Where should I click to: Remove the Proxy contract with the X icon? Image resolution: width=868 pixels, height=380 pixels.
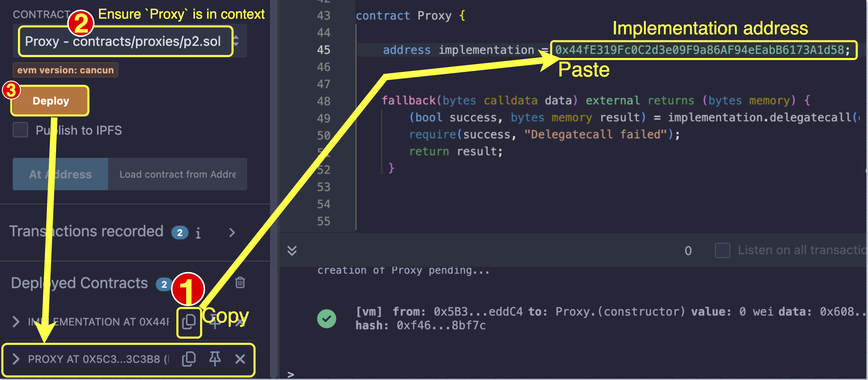(240, 359)
